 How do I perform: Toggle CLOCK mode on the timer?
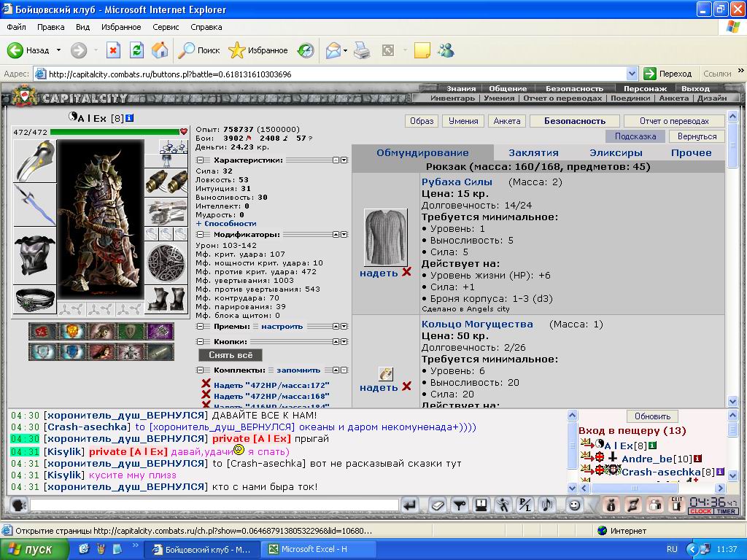[x=700, y=511]
